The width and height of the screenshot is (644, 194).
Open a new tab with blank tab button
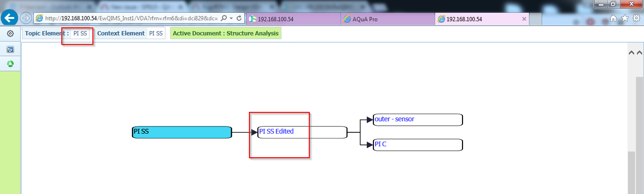[x=536, y=19]
